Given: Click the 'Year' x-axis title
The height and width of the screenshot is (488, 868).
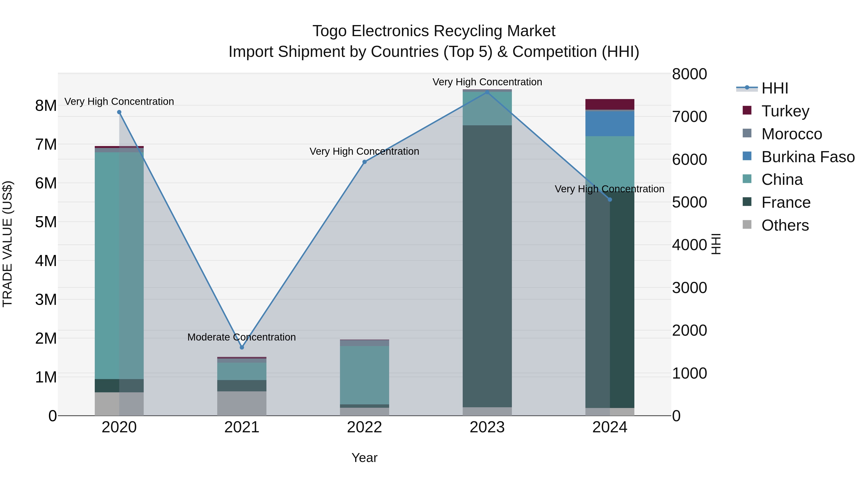Looking at the screenshot, I should [x=364, y=458].
